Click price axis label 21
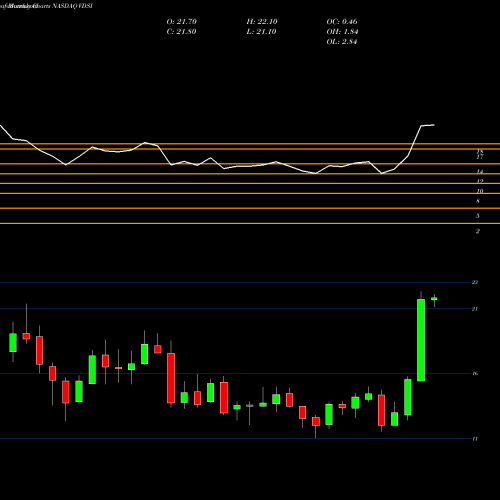Screen dimensions: 500x500 475,309
